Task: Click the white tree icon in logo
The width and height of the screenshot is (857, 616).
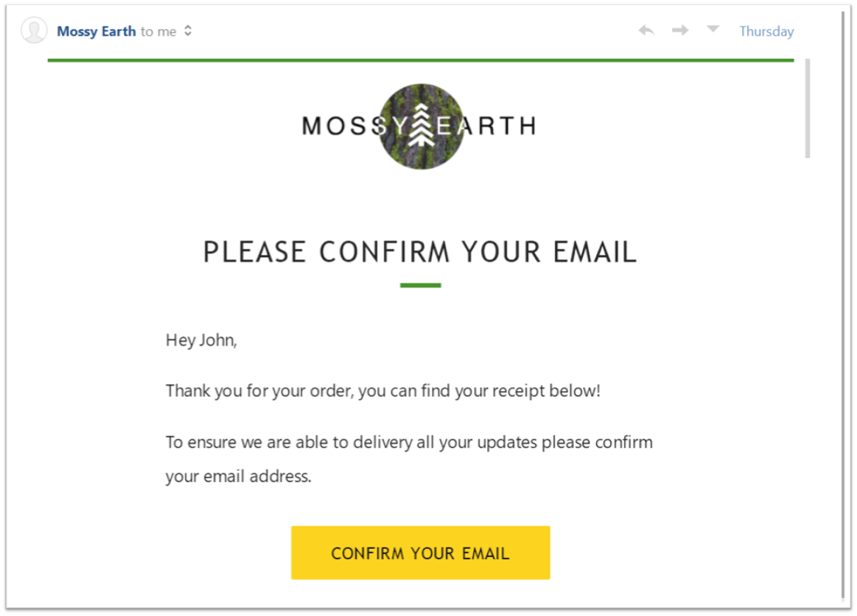Action: [x=421, y=126]
